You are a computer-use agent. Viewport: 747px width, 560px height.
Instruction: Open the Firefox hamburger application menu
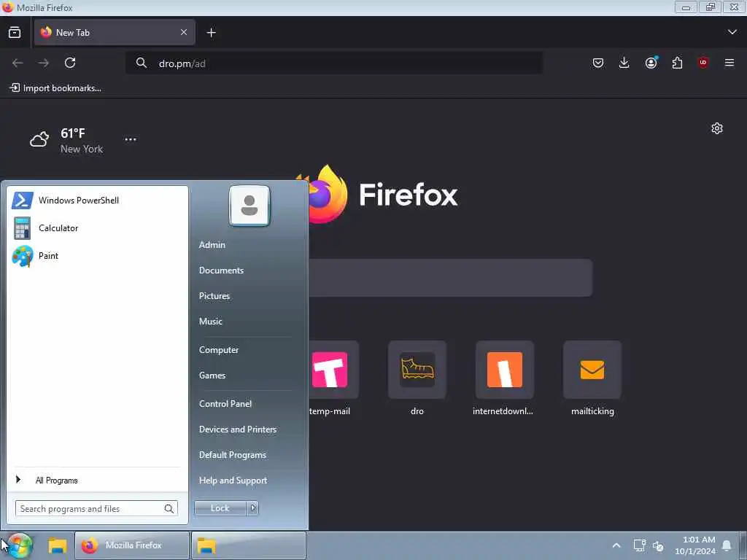tap(729, 63)
